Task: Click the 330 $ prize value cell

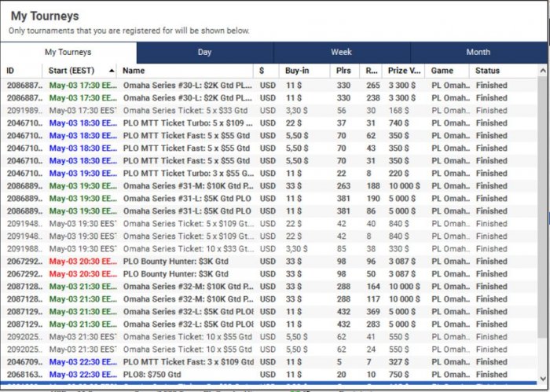Action: pyautogui.click(x=399, y=249)
